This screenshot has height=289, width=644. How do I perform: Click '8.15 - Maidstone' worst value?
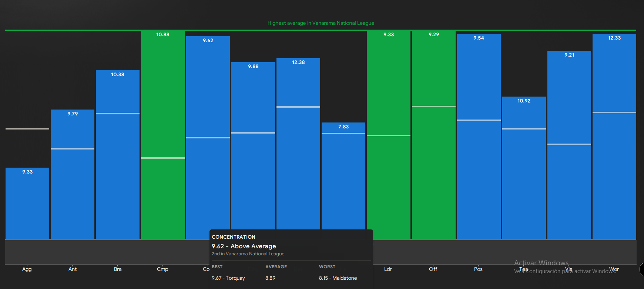338,278
